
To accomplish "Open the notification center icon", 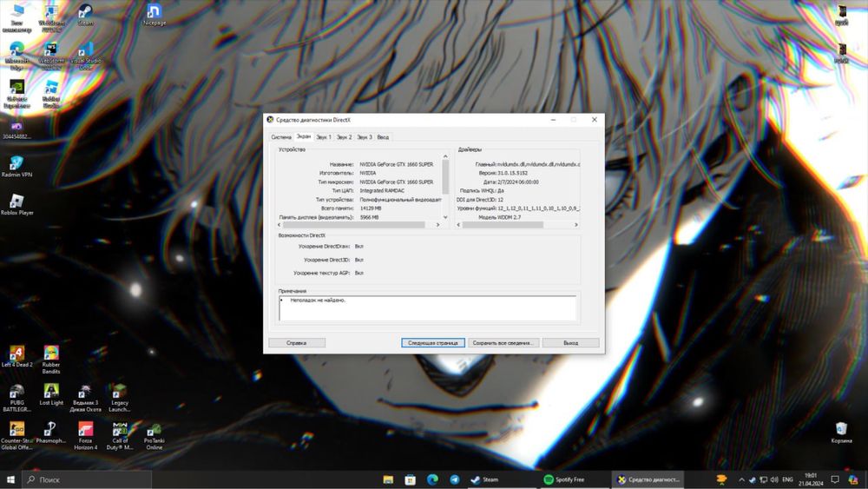I will click(835, 479).
